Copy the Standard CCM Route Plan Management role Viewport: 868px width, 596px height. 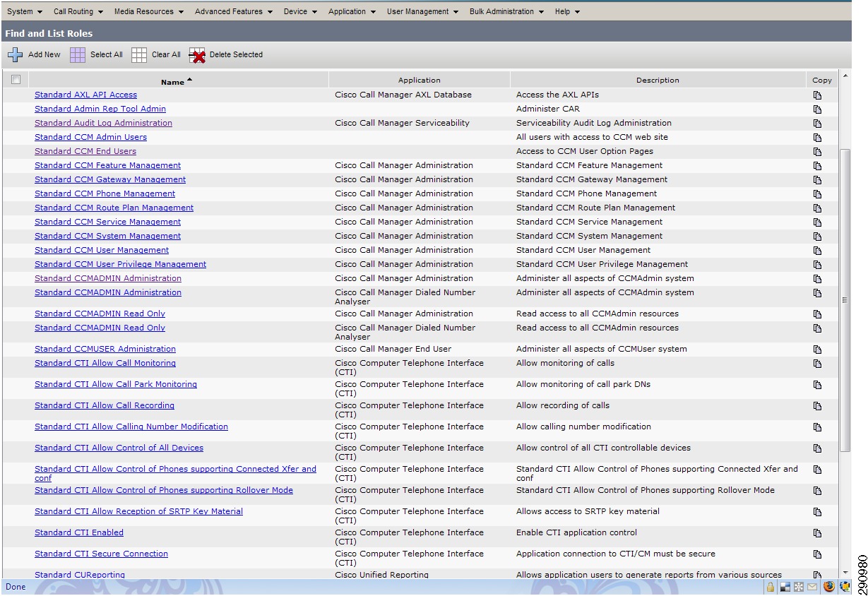coord(817,208)
